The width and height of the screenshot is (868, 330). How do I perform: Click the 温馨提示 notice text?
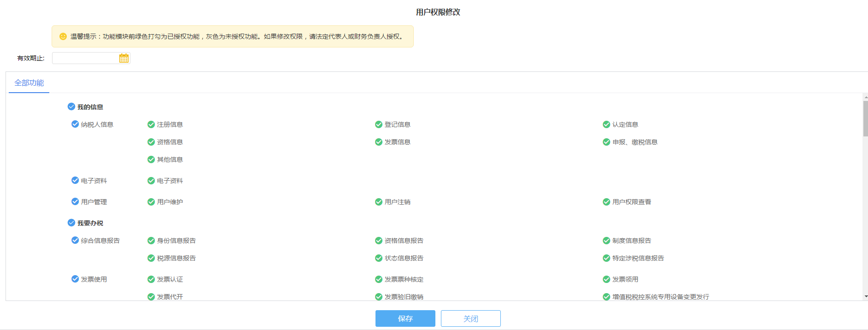click(x=238, y=36)
